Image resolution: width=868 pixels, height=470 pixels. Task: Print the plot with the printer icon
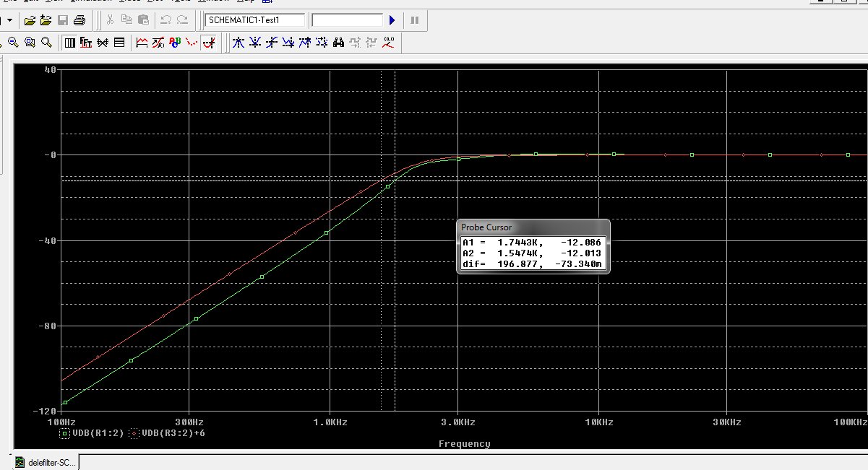[80, 20]
